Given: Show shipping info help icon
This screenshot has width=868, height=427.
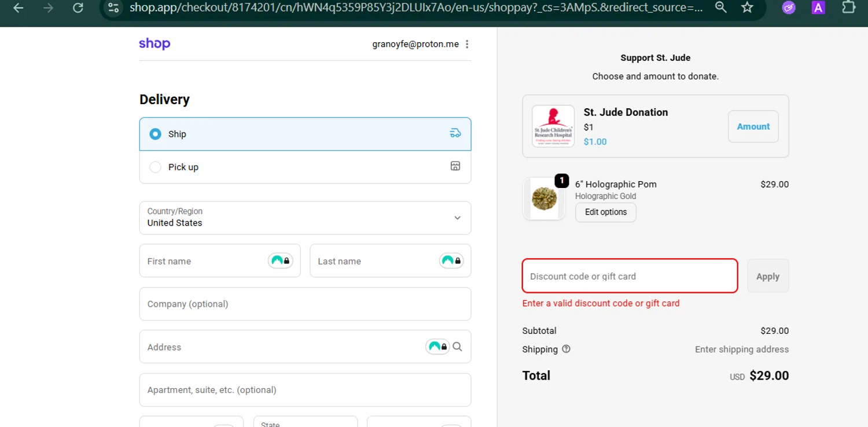Looking at the screenshot, I should [x=567, y=349].
